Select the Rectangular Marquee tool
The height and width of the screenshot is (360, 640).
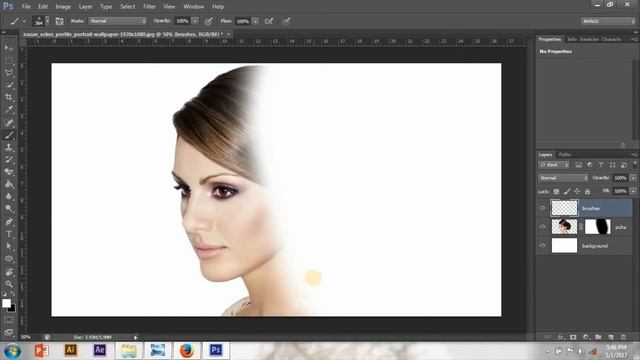point(9,60)
